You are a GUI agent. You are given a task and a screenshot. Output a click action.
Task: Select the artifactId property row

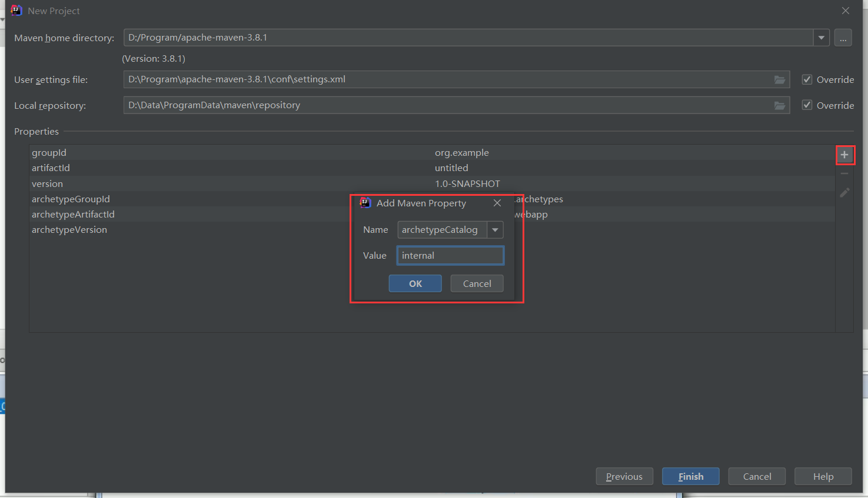click(x=432, y=168)
